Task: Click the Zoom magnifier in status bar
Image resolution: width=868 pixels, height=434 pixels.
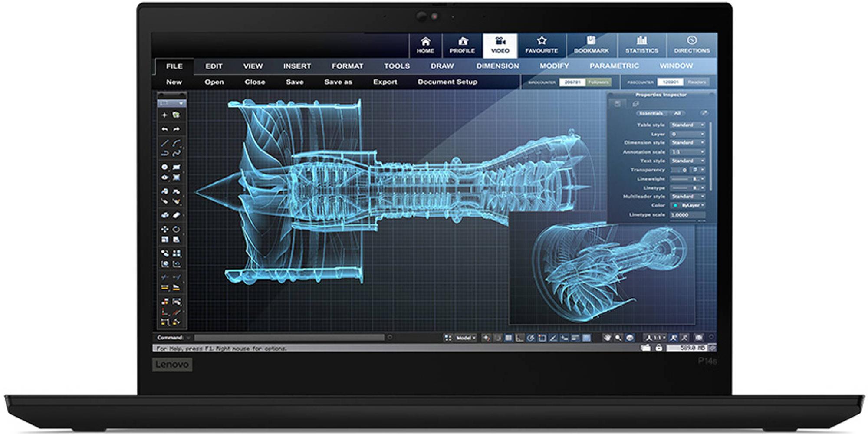Action: (x=618, y=338)
